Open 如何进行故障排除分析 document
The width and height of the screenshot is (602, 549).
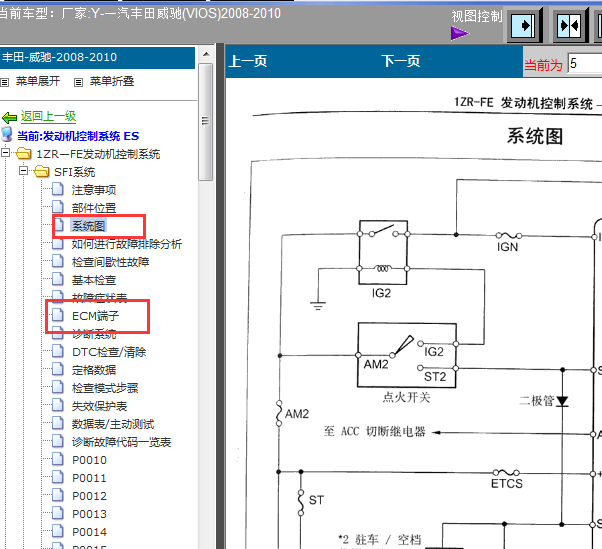click(127, 244)
